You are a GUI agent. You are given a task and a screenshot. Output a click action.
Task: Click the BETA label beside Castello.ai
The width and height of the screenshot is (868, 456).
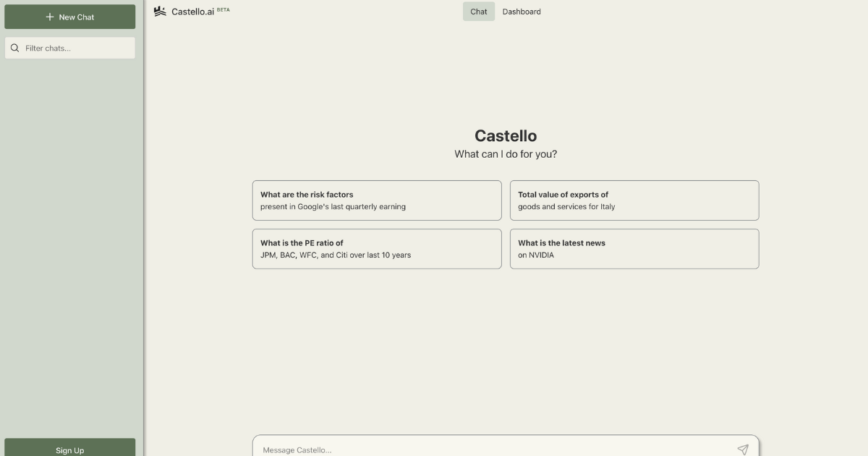click(x=224, y=9)
